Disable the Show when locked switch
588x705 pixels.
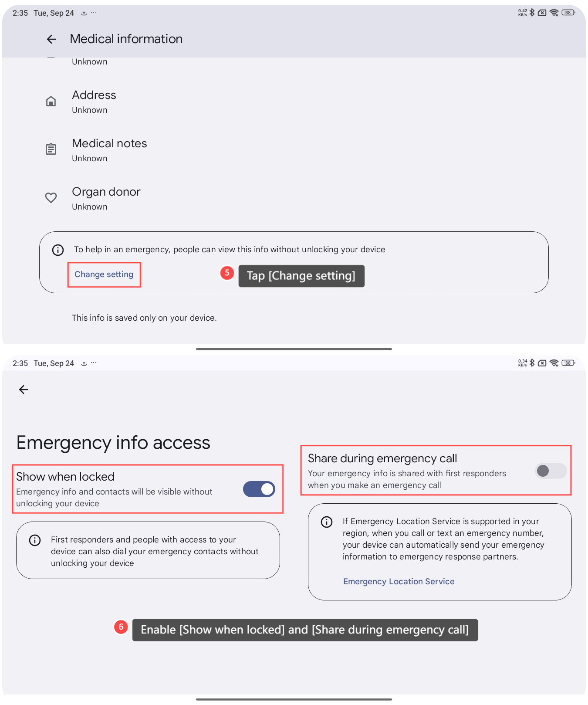[259, 489]
